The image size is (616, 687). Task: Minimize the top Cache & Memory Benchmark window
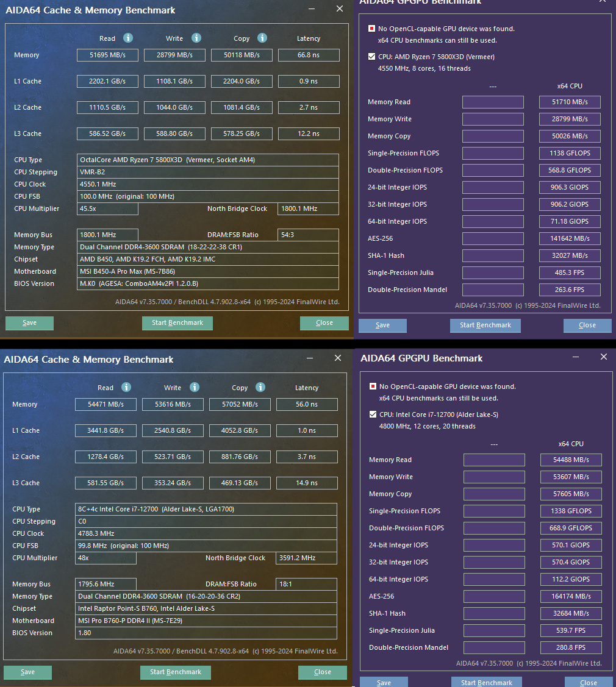312,9
